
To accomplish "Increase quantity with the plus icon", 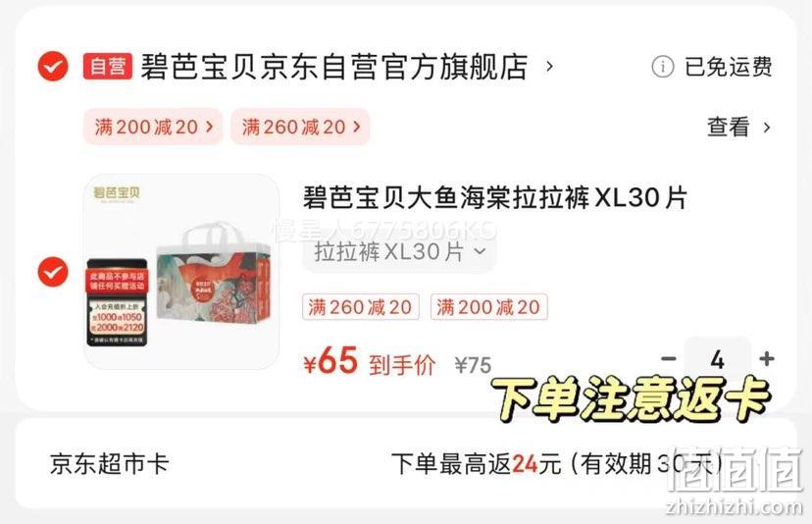I will click(x=767, y=359).
